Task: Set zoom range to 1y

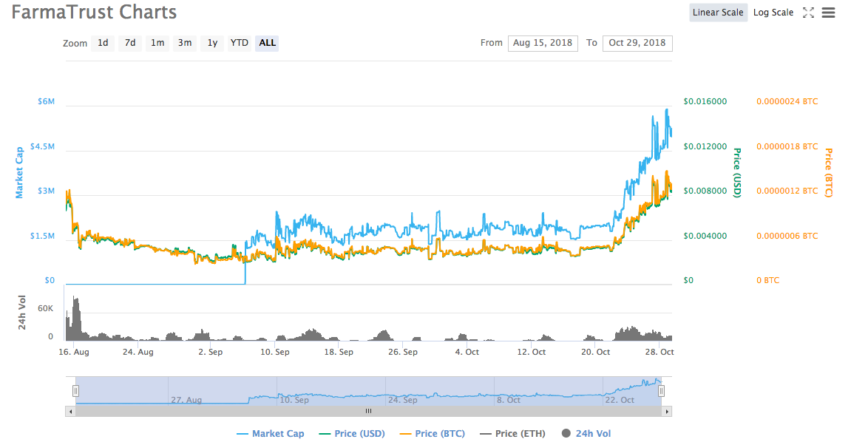Action: pyautogui.click(x=212, y=43)
